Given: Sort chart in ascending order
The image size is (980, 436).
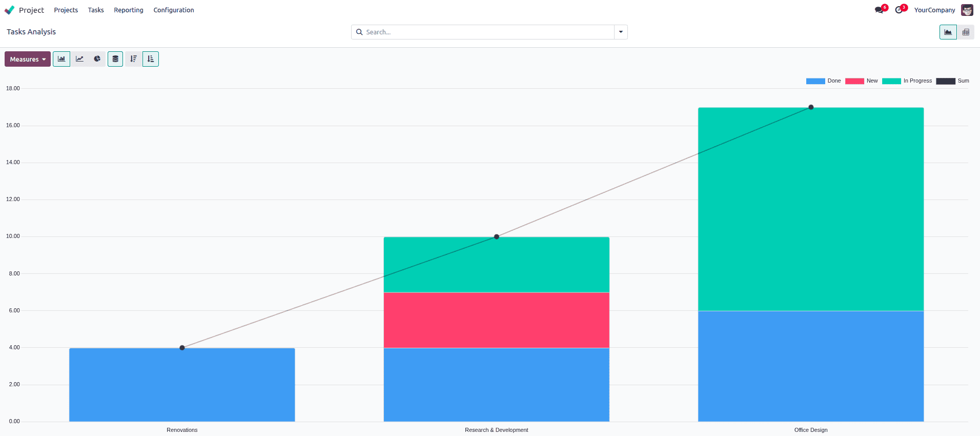Looking at the screenshot, I should coord(151,59).
